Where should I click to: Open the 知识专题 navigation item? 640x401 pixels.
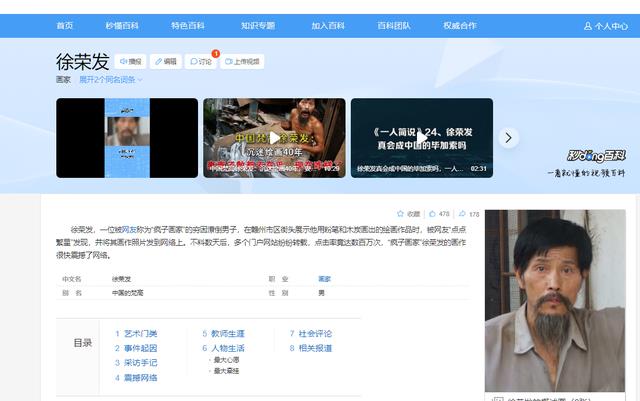click(x=258, y=26)
